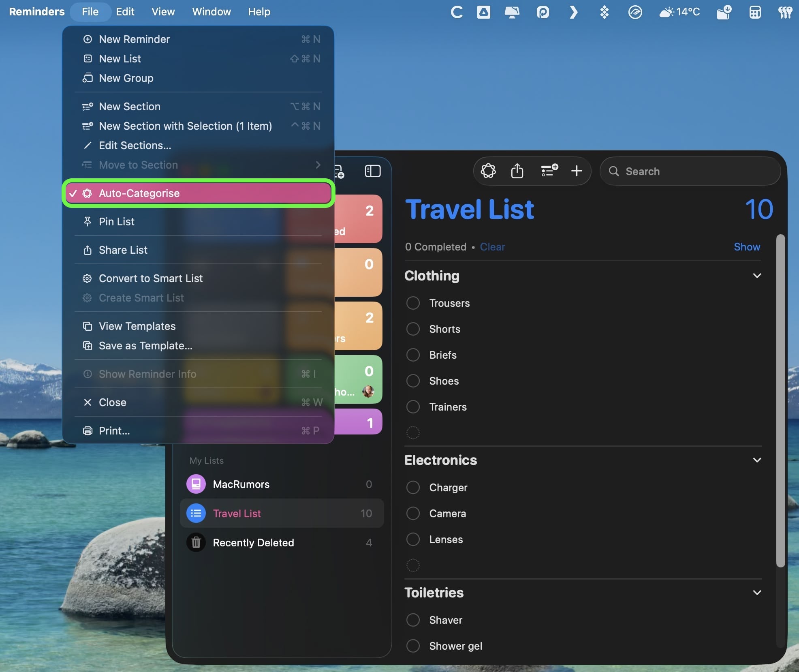
Task: Check off the Camera reminder
Action: [x=413, y=513]
